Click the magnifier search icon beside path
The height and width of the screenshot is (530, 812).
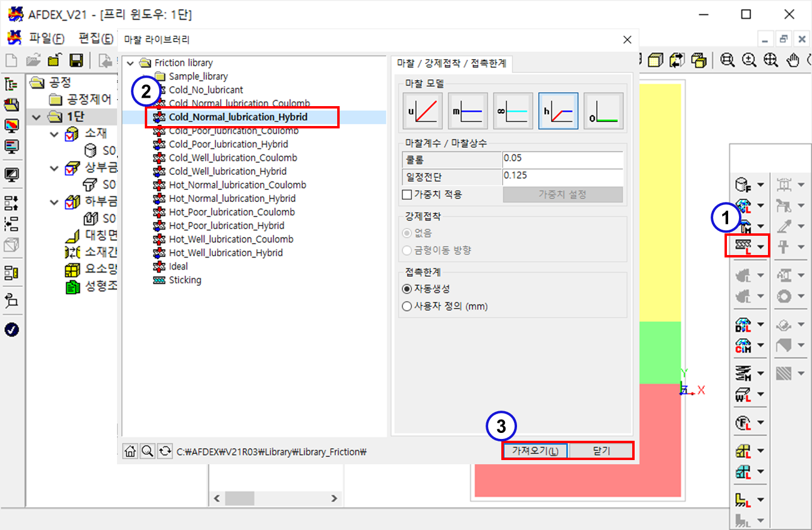pyautogui.click(x=147, y=451)
